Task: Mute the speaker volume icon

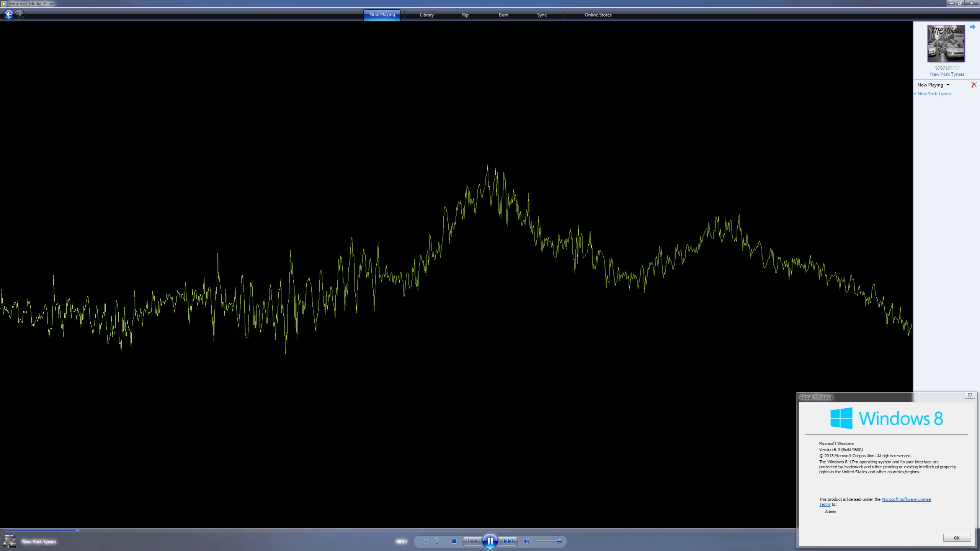Action: (527, 541)
